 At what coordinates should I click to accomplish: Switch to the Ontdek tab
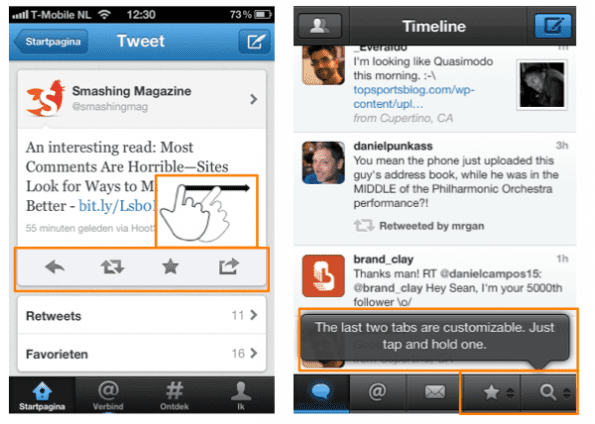pos(174,395)
